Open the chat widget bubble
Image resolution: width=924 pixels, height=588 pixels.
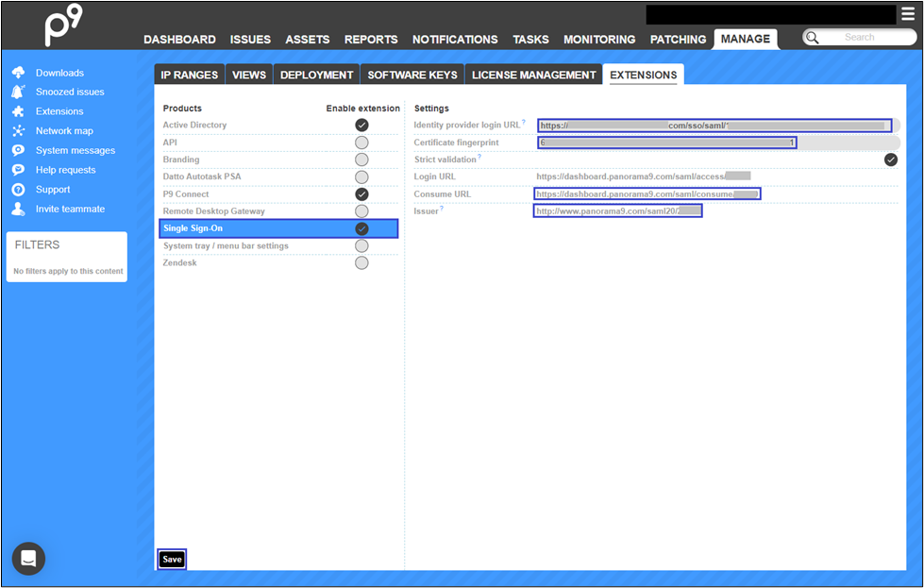[28, 559]
